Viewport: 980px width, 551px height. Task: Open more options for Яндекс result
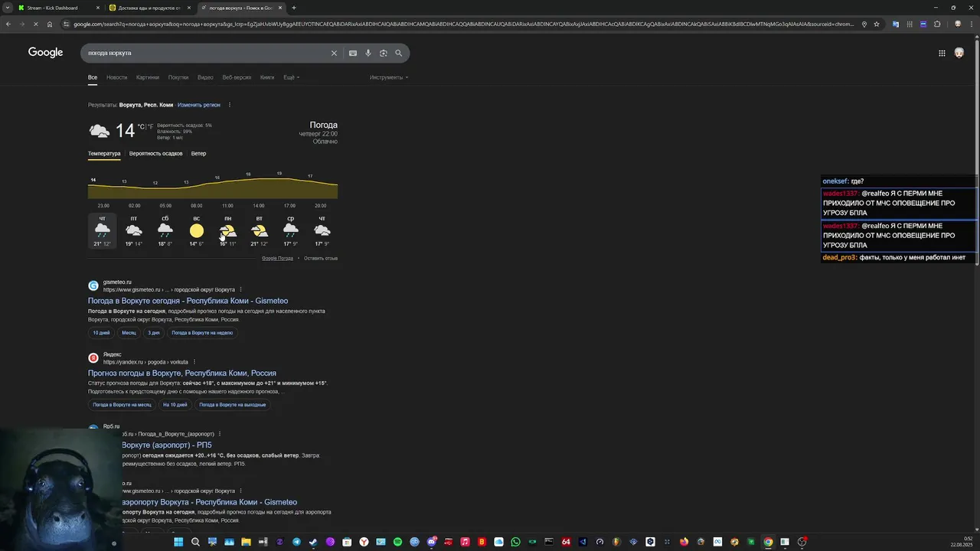click(x=194, y=362)
